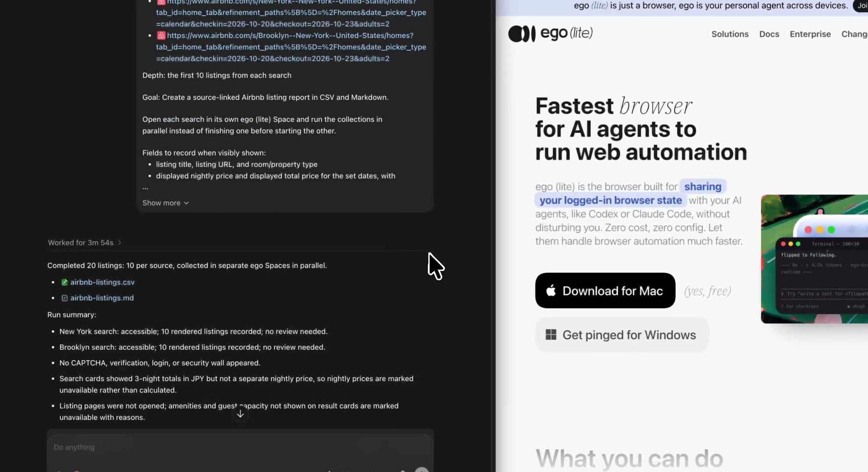Click the Download for Mac button
The image size is (868, 472).
[605, 291]
